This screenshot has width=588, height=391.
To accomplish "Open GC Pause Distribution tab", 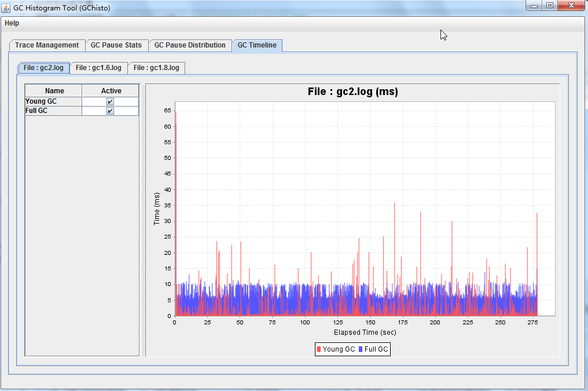I will click(x=190, y=45).
